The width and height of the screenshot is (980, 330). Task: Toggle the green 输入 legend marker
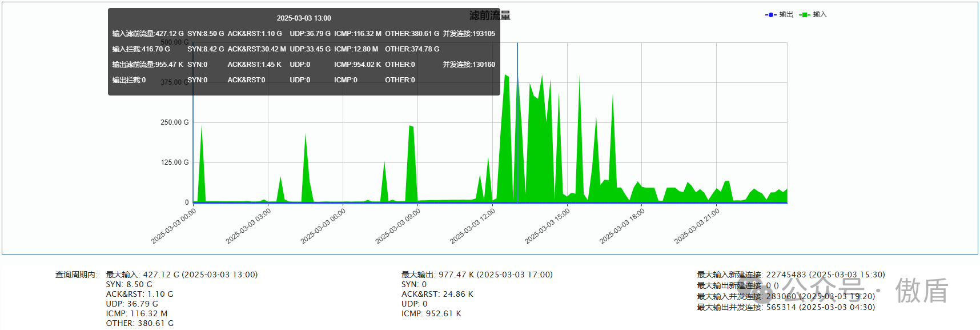click(804, 15)
